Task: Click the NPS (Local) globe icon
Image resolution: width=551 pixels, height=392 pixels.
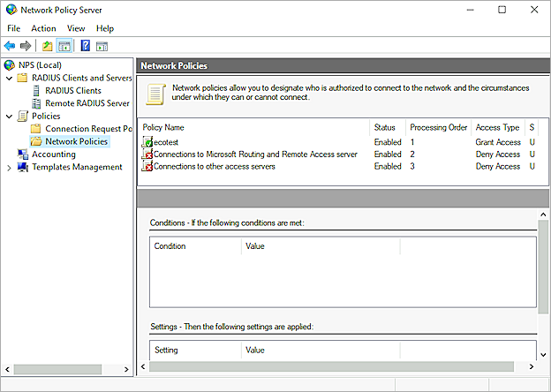Action: tap(9, 65)
